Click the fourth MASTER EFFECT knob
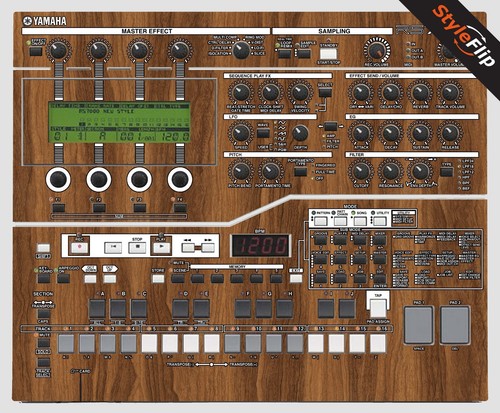This screenshot has height=413, width=500. pos(180,50)
